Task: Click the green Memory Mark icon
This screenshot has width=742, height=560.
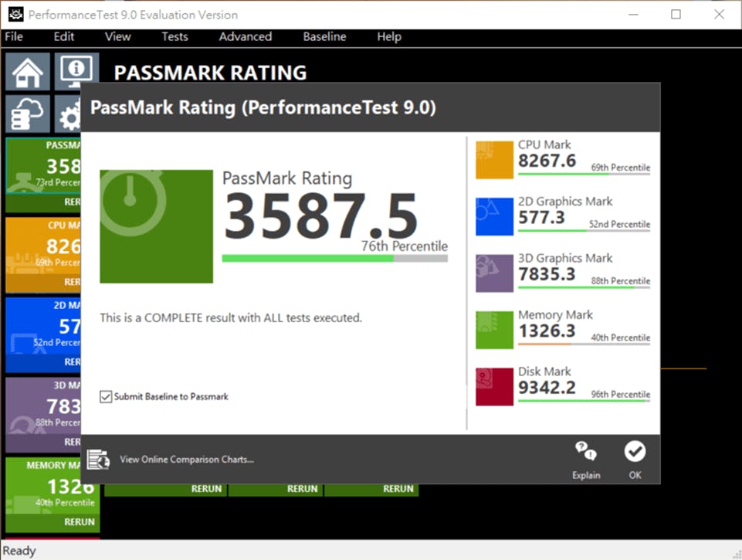Action: tap(494, 330)
